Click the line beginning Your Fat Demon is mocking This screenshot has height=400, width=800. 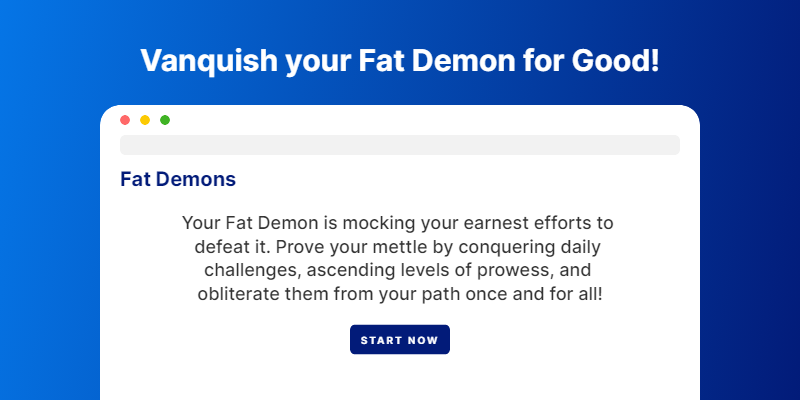click(x=397, y=223)
